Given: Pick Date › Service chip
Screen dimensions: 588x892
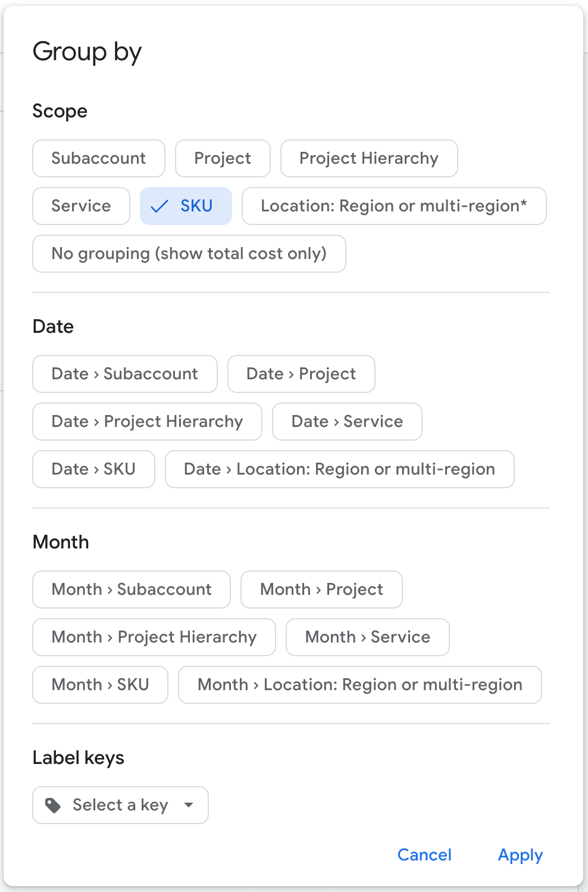Looking at the screenshot, I should pyautogui.click(x=347, y=422).
